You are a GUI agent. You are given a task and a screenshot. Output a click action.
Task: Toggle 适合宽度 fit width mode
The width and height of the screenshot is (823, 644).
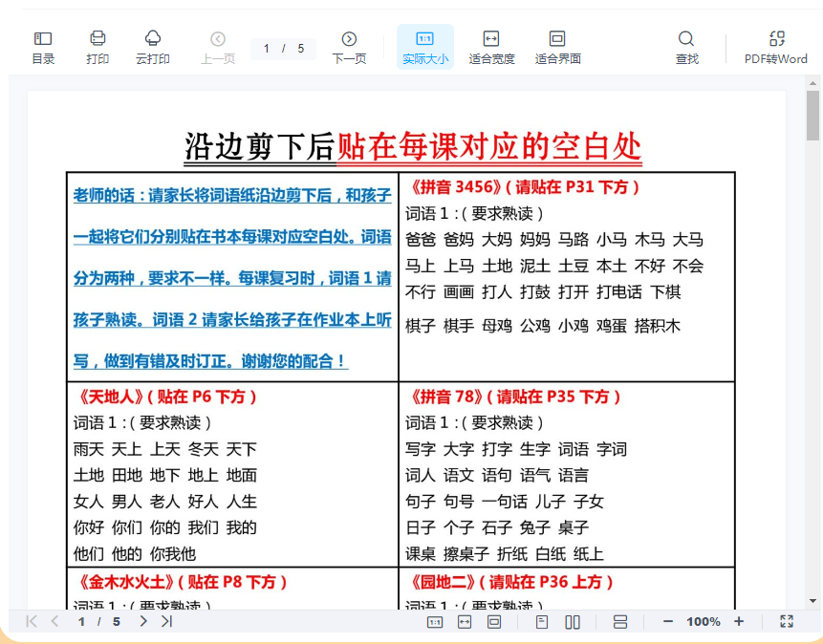pyautogui.click(x=491, y=47)
